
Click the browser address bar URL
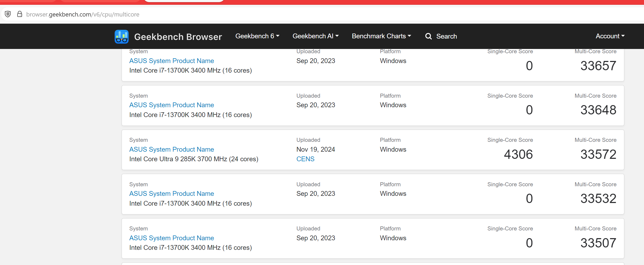(x=83, y=14)
